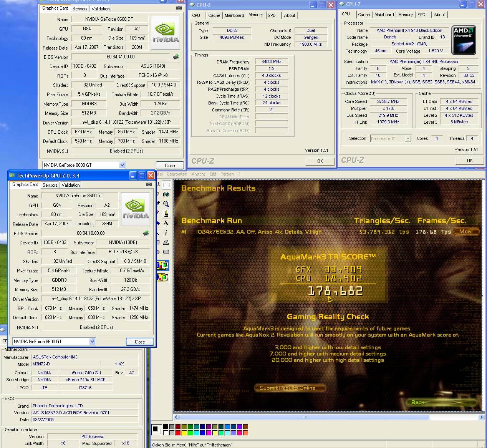Open the GPU selector dropdown in front GPU-Z
The width and height of the screenshot is (487, 448).
pos(92,341)
